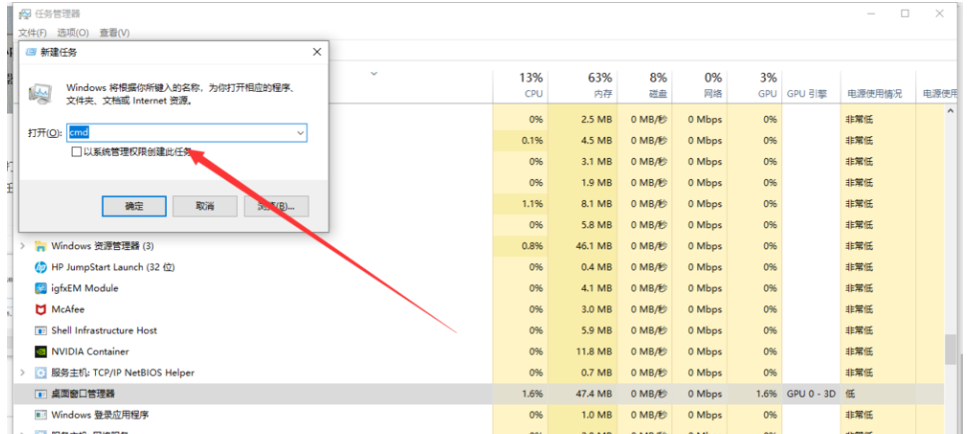Close the 新建任务 dialog
This screenshot has height=434, width=980.
(x=317, y=53)
